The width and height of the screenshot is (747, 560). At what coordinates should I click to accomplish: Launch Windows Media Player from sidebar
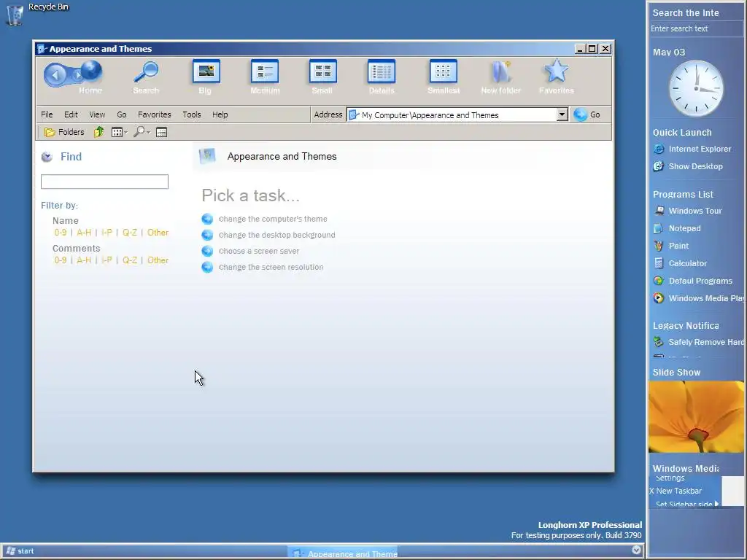tap(698, 298)
